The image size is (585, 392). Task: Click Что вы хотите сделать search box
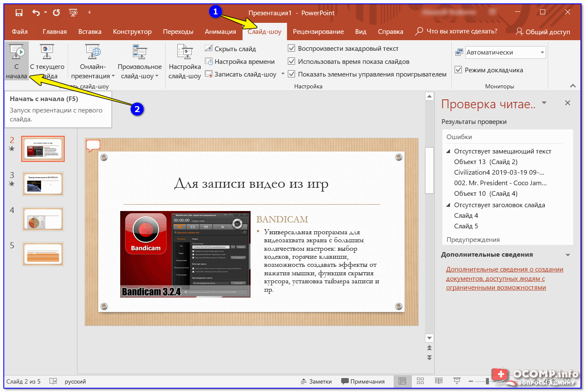tap(456, 31)
